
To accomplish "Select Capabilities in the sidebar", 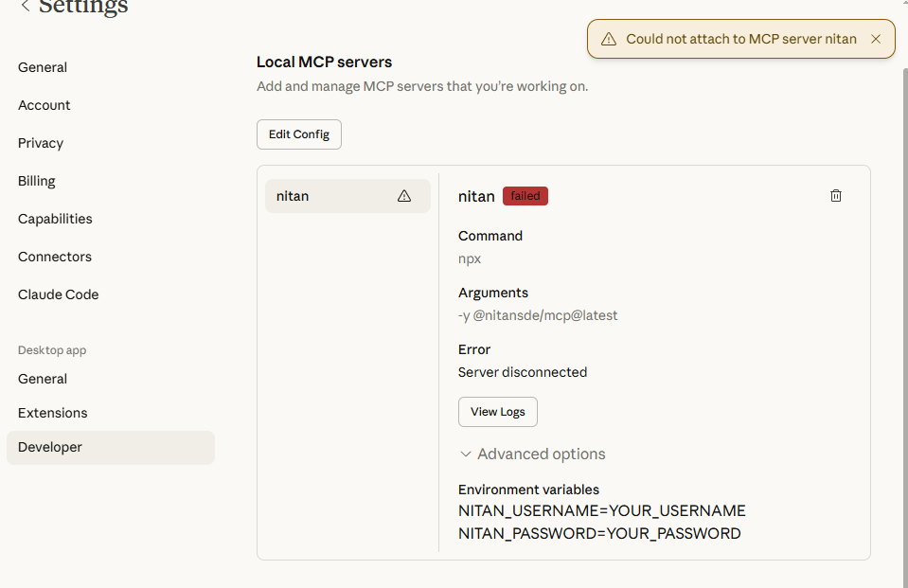I will coord(55,219).
